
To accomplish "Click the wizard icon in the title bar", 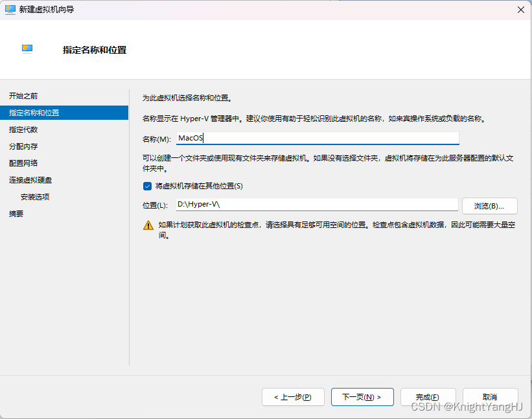I will [x=10, y=10].
